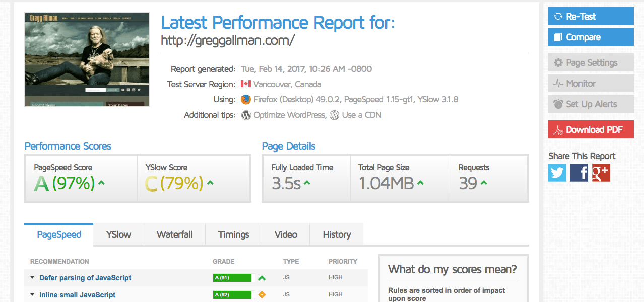The width and height of the screenshot is (644, 302).
Task: Click the HIGH priority in Inline small JavaScript row
Action: tap(336, 295)
